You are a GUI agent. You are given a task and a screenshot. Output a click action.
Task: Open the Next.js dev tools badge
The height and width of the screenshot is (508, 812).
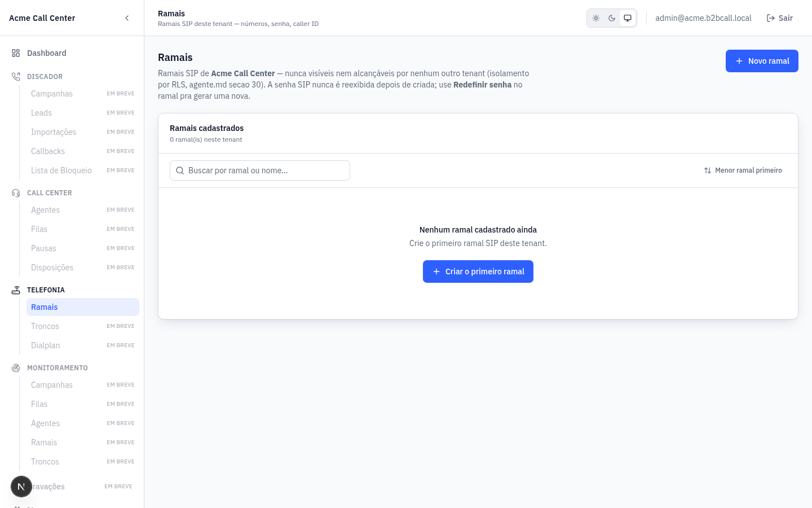tap(21, 487)
